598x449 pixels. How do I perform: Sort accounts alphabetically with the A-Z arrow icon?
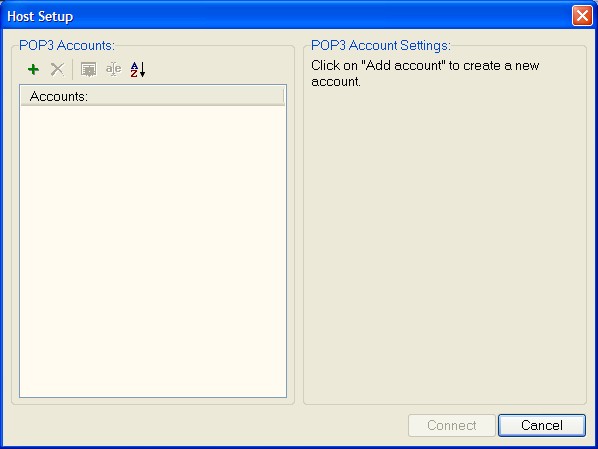point(138,69)
